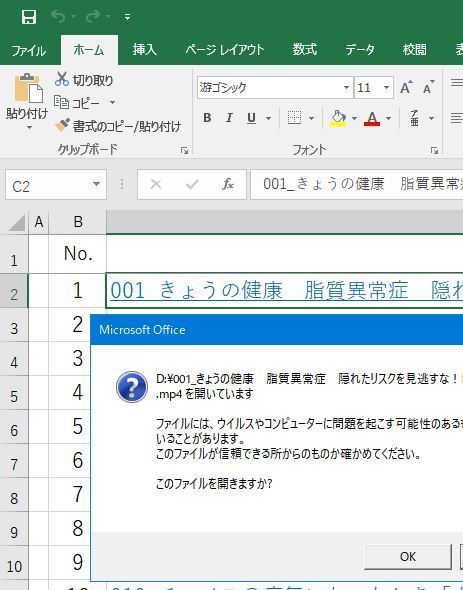Open フォント group dialog launcher
The width and height of the screenshot is (463, 590).
pyautogui.click(x=434, y=151)
